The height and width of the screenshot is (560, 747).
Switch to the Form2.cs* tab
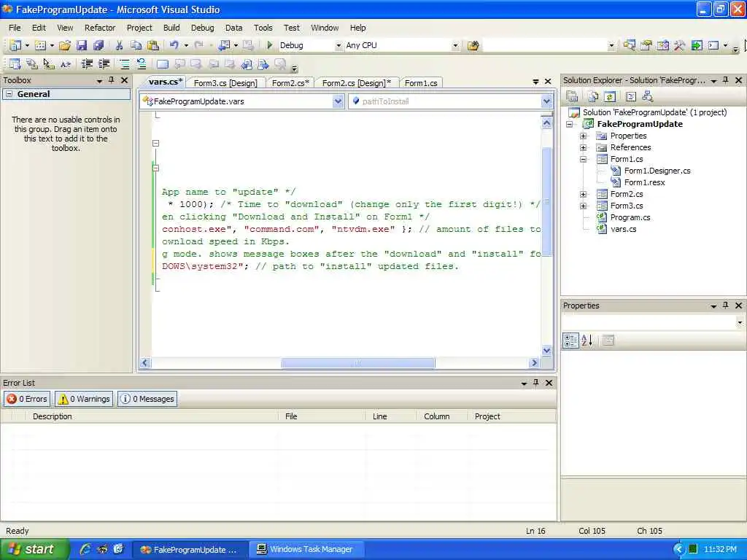tap(290, 83)
